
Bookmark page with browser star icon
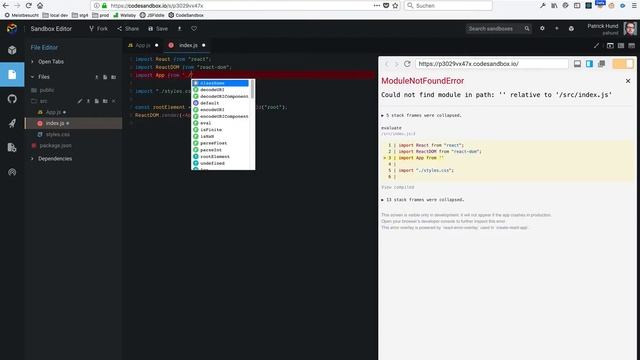point(395,6)
